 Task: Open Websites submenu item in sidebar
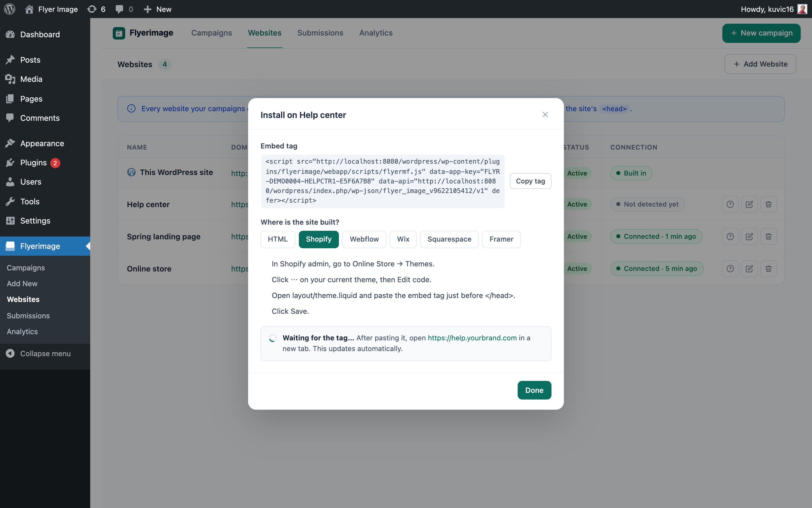point(23,299)
